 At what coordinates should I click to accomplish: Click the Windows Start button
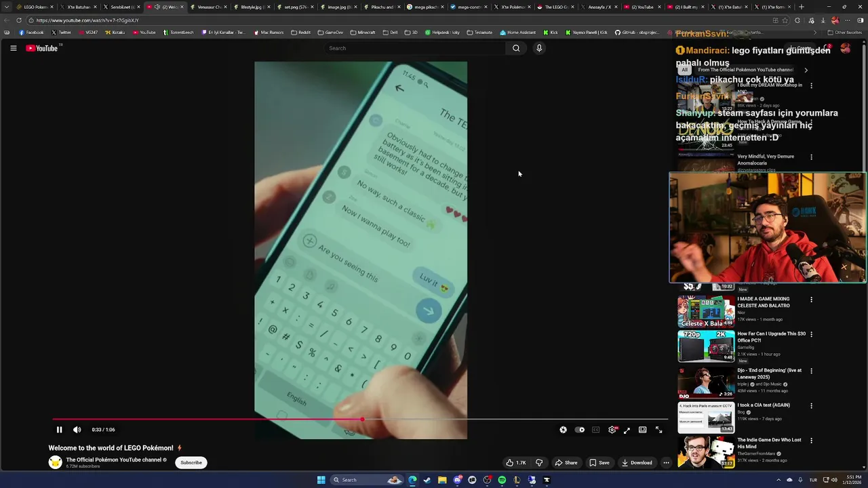click(x=321, y=480)
